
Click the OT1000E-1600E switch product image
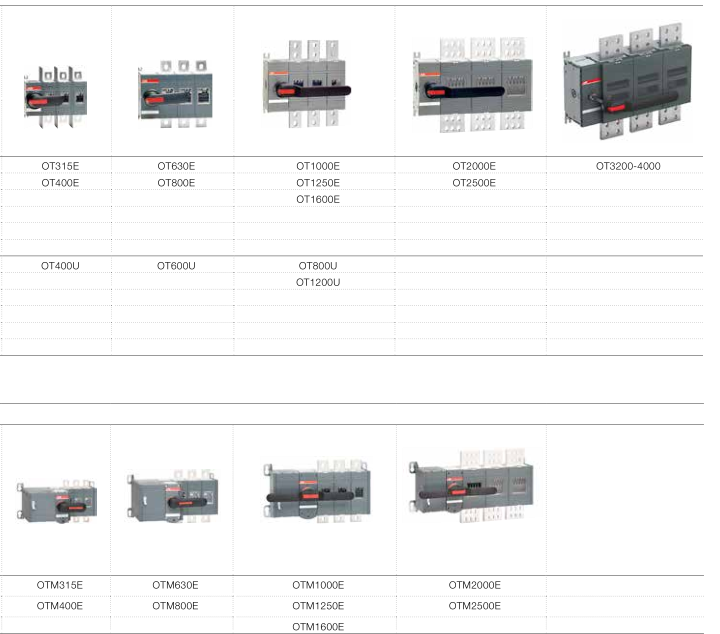click(306, 84)
